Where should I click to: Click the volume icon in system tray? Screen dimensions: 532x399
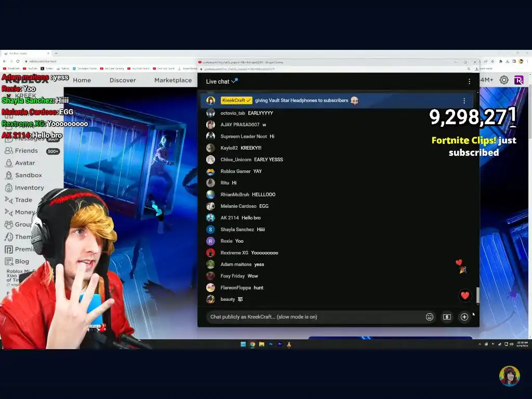coord(511,344)
